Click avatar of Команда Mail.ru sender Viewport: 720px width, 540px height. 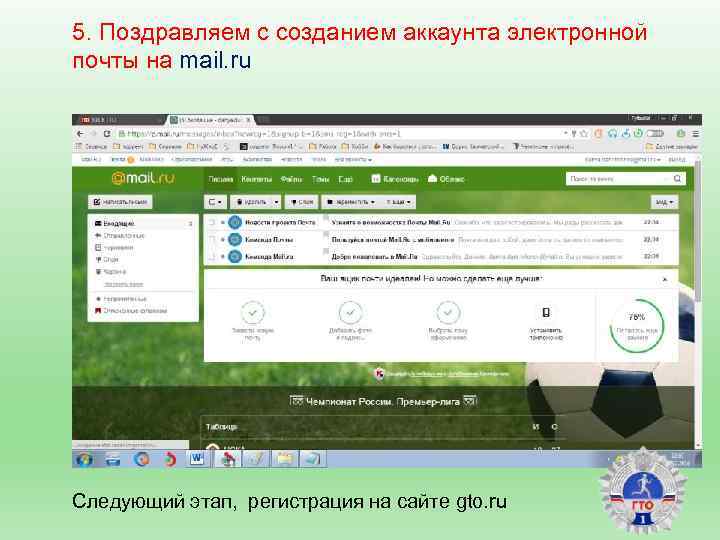click(235, 256)
